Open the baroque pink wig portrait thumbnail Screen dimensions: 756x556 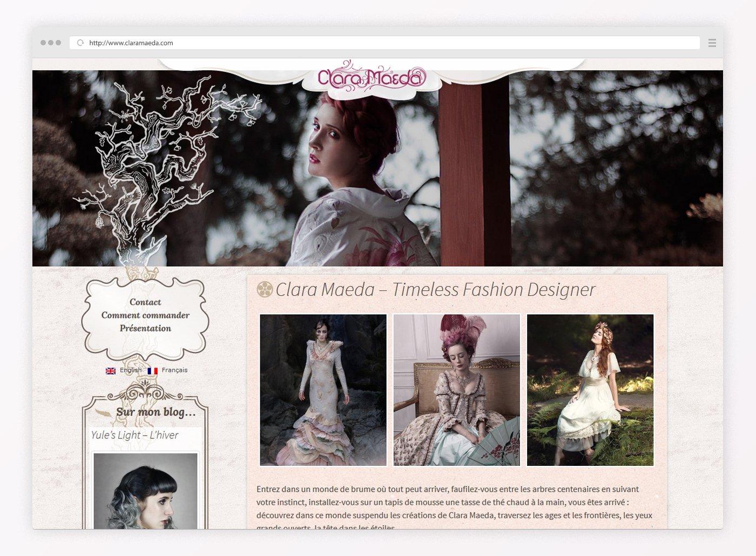pos(457,390)
